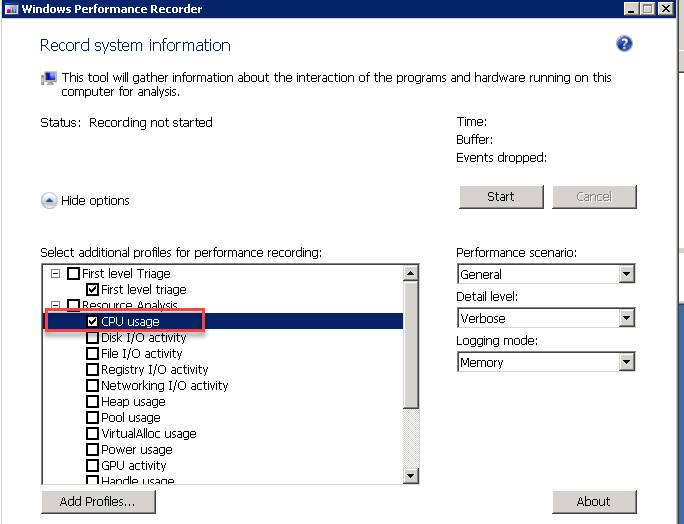Image resolution: width=684 pixels, height=524 pixels.
Task: Click the Recording not started status text
Action: coord(150,123)
